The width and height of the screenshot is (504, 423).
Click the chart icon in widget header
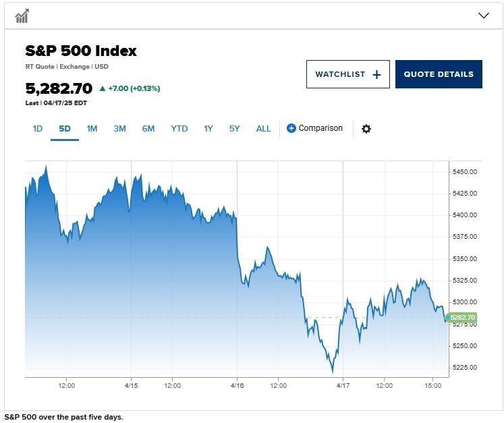click(22, 16)
